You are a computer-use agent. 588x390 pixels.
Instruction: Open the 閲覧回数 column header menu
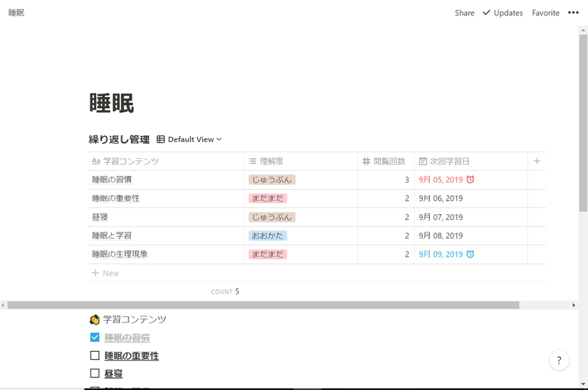[x=386, y=161]
